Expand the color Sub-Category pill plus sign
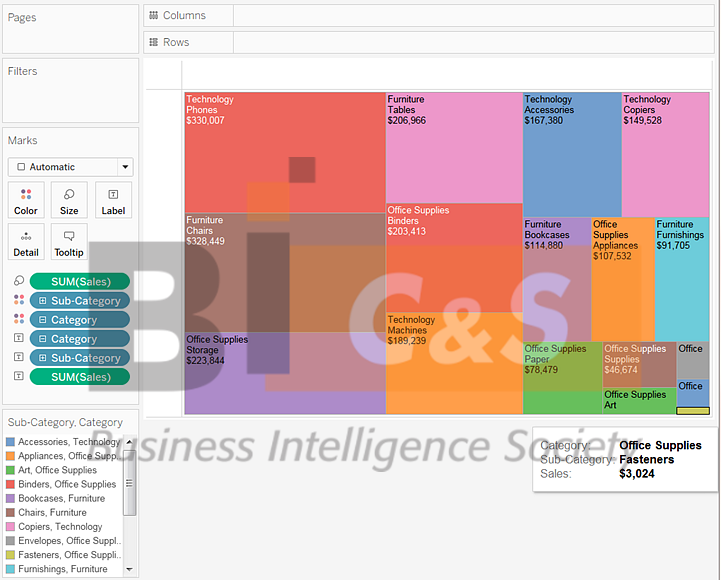Image resolution: width=721 pixels, height=580 pixels. click(41, 301)
